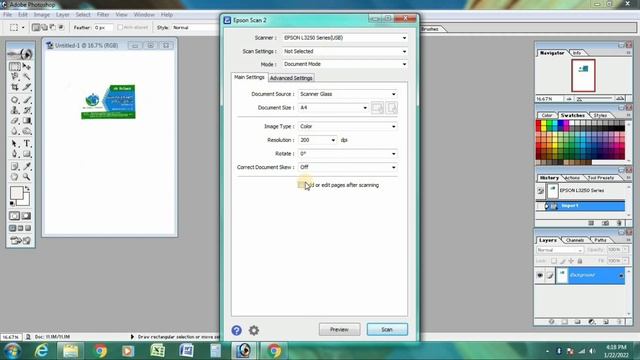Open Epson Scan 2 gear configuration
The image size is (640, 360).
click(x=254, y=330)
